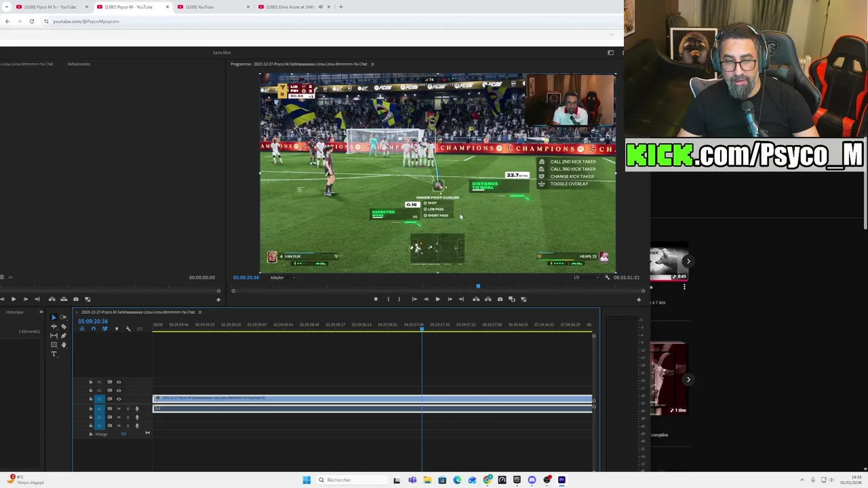Toggle V1 track targeting
The height and width of the screenshot is (488, 868).
pos(100,399)
